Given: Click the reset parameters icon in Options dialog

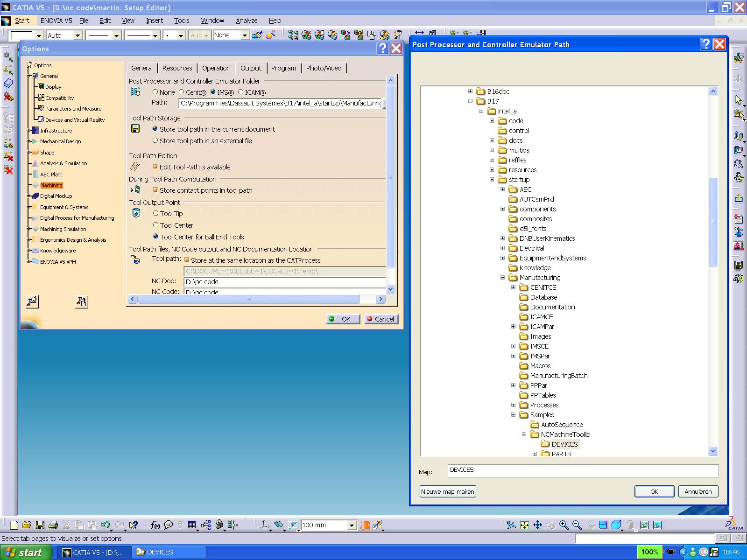Looking at the screenshot, I should (x=82, y=301).
